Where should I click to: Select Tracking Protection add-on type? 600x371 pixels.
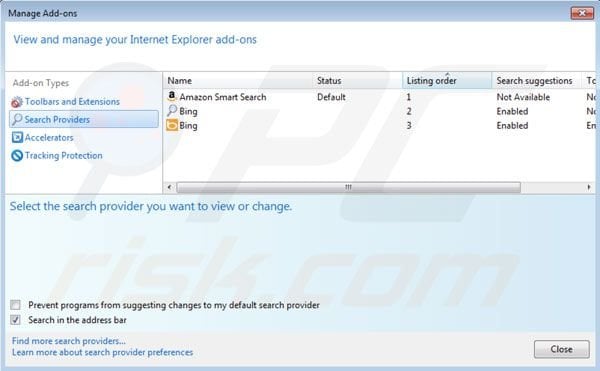point(64,155)
